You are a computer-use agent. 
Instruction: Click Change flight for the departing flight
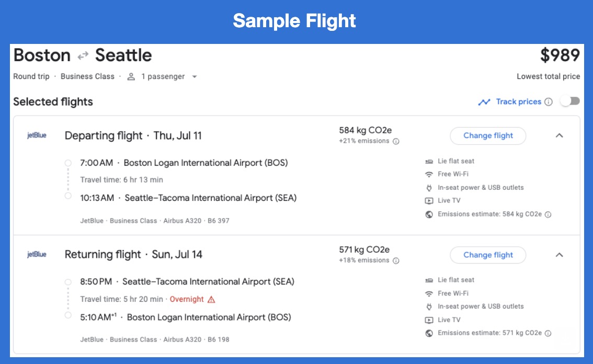point(487,135)
